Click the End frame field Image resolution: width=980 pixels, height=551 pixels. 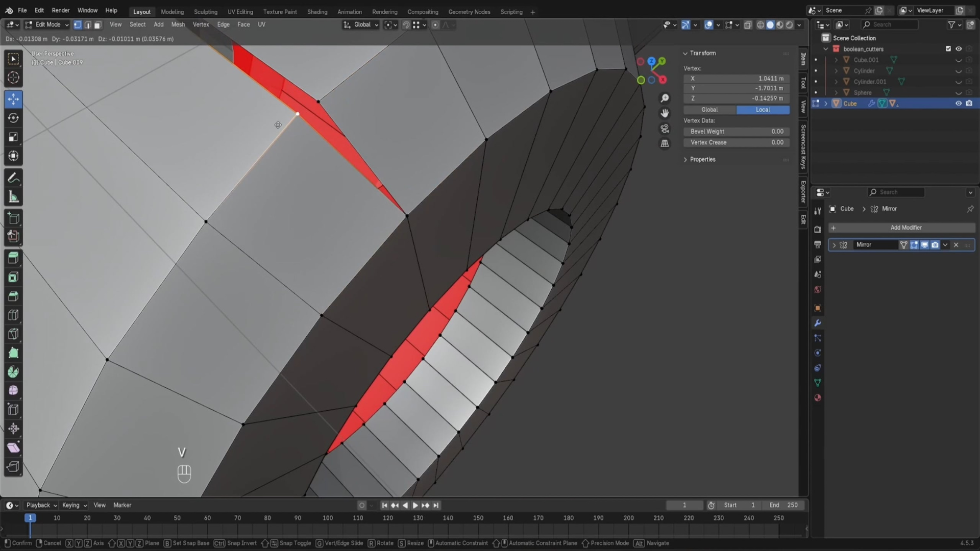783,505
